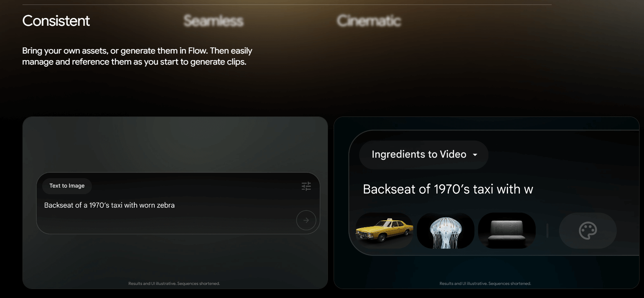
Task: Switch to the Seamless tab
Action: click(214, 21)
